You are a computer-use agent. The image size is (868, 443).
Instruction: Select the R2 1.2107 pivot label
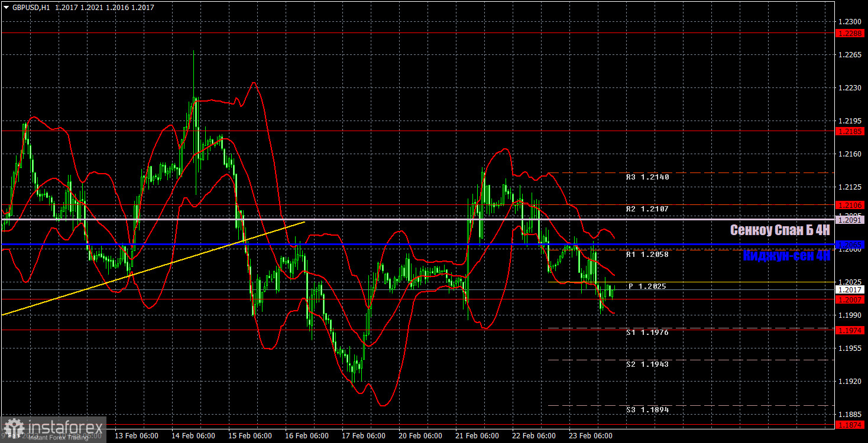tap(647, 209)
